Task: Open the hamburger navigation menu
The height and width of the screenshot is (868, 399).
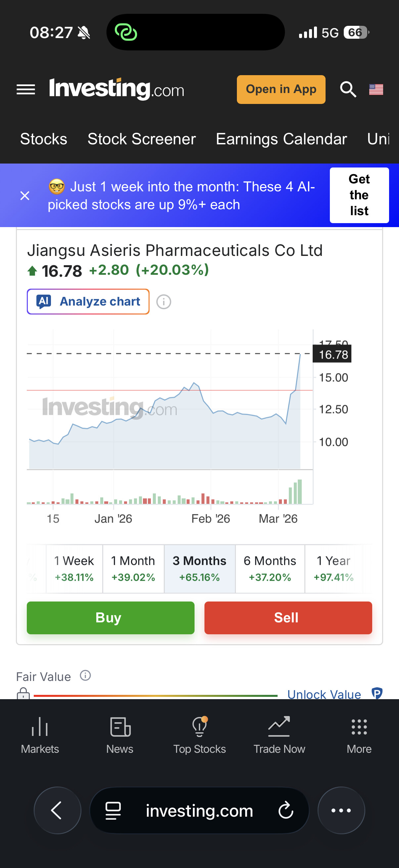Action: (25, 90)
